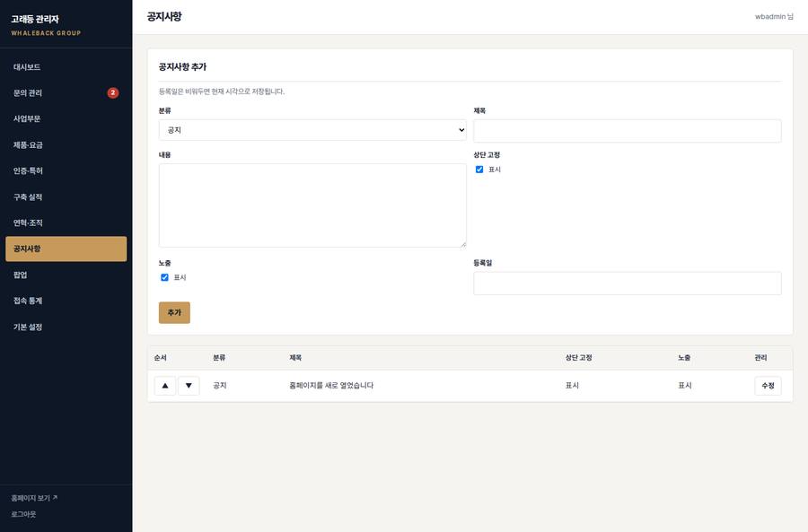Screen dimensions: 808x532
Task: Navigate to 구축 실적
Action: click(x=66, y=196)
